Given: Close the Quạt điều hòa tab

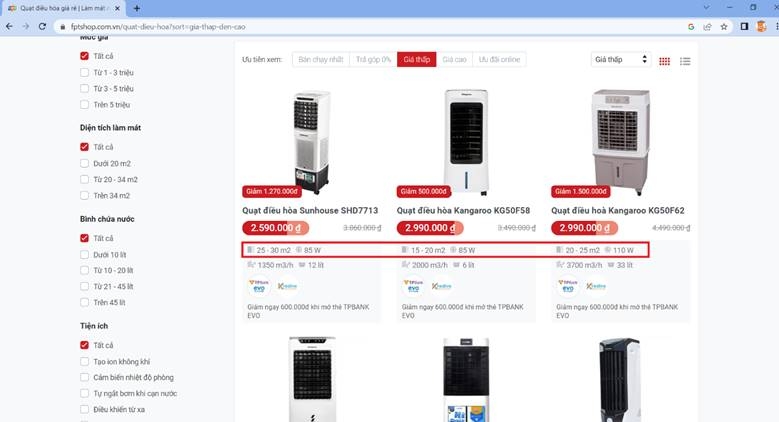Looking at the screenshot, I should coord(117,8).
